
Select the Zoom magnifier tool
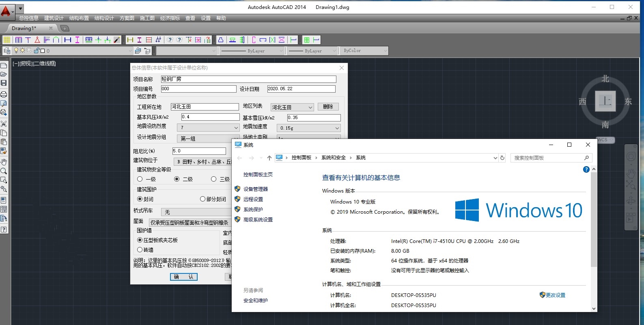[x=4, y=171]
